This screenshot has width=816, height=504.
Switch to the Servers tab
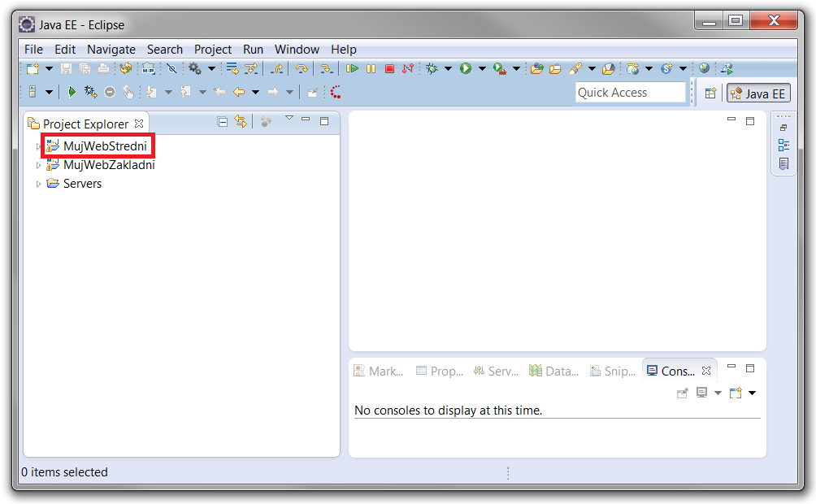[x=496, y=371]
